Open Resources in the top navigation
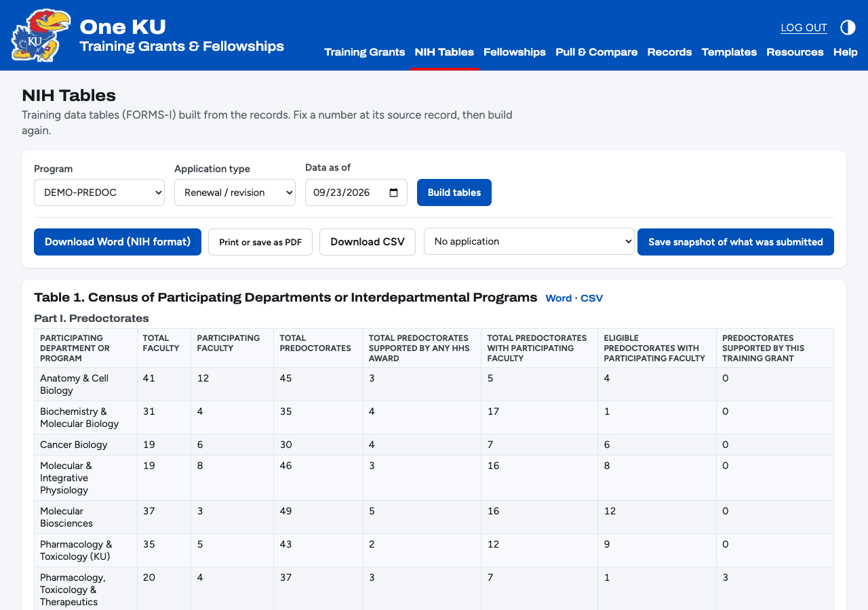Viewport: 868px width, 610px height. (795, 52)
